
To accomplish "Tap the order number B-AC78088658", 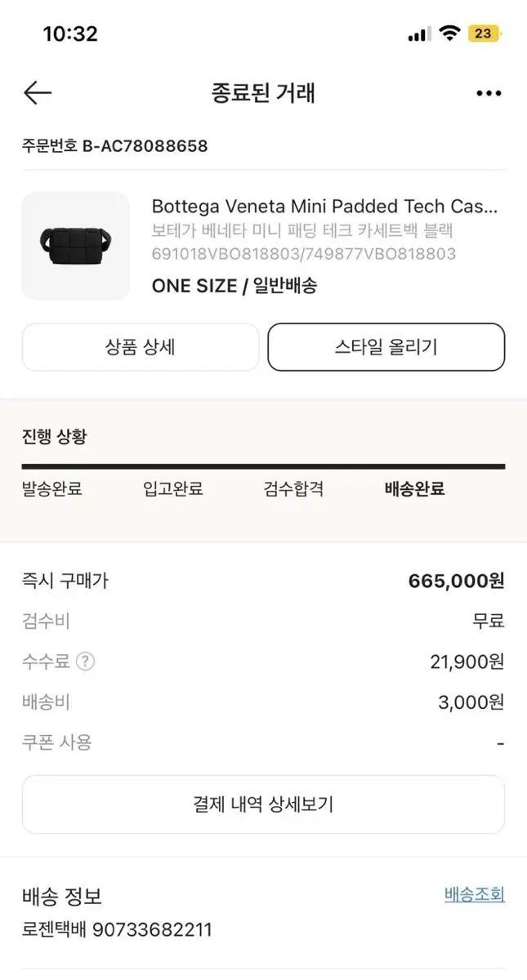I will point(145,146).
